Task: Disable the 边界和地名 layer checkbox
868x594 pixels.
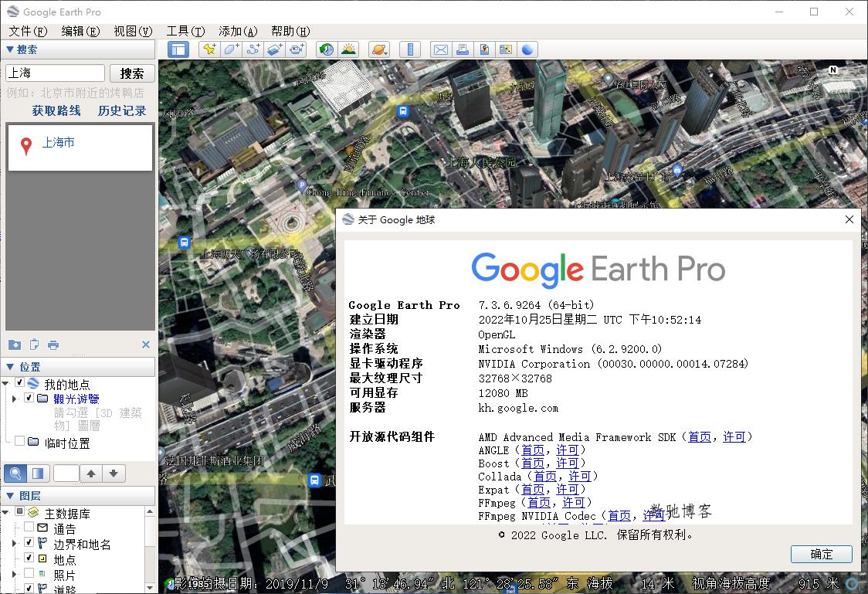Action: click(x=29, y=542)
